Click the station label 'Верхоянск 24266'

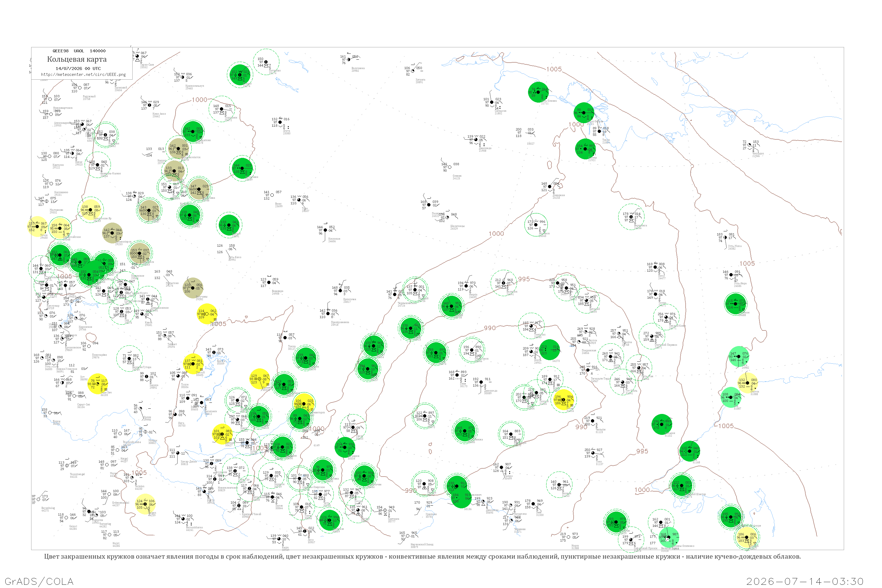pos(641,227)
